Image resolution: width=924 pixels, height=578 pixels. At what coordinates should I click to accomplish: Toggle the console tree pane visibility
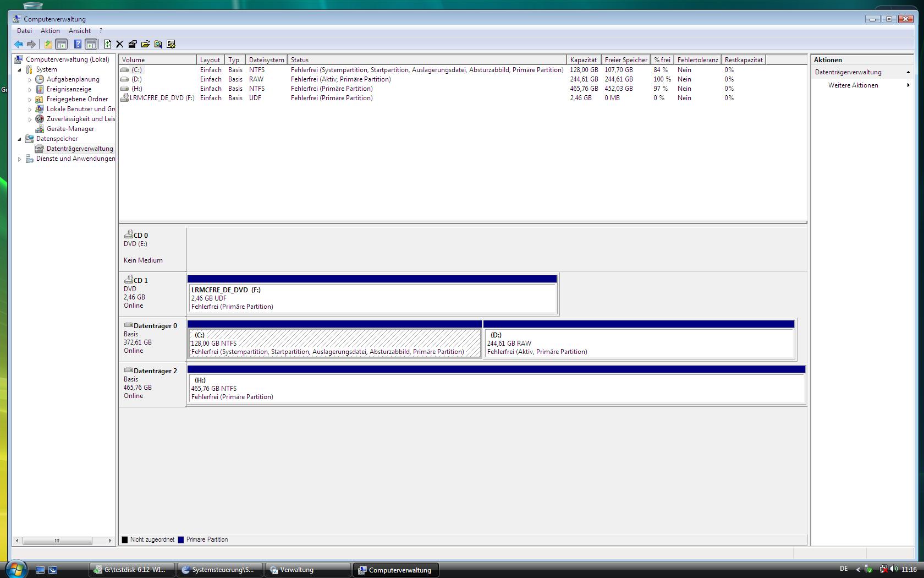tap(62, 44)
